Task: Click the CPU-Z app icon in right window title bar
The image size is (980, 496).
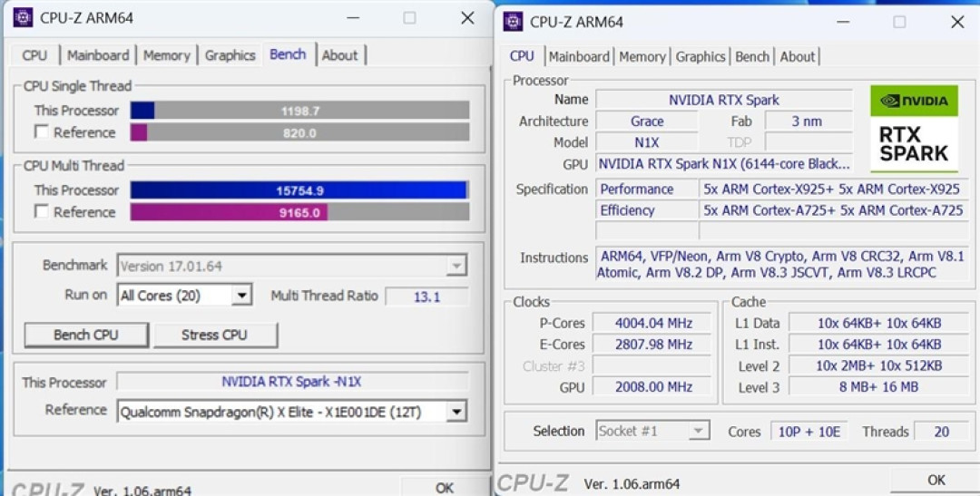Action: coord(513,22)
